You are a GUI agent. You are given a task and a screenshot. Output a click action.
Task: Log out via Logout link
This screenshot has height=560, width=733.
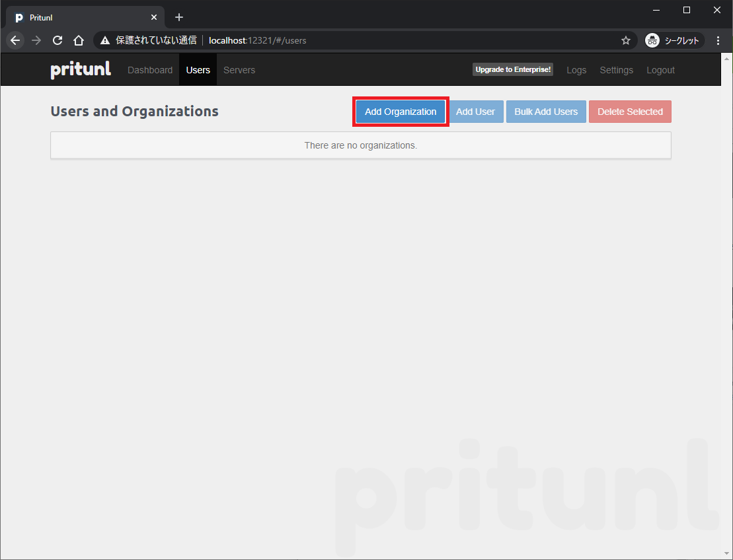pyautogui.click(x=660, y=70)
